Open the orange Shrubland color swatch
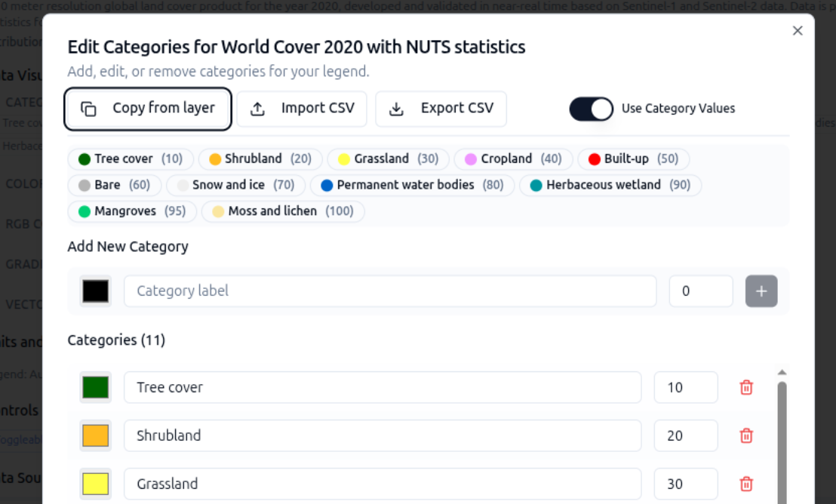 [95, 436]
